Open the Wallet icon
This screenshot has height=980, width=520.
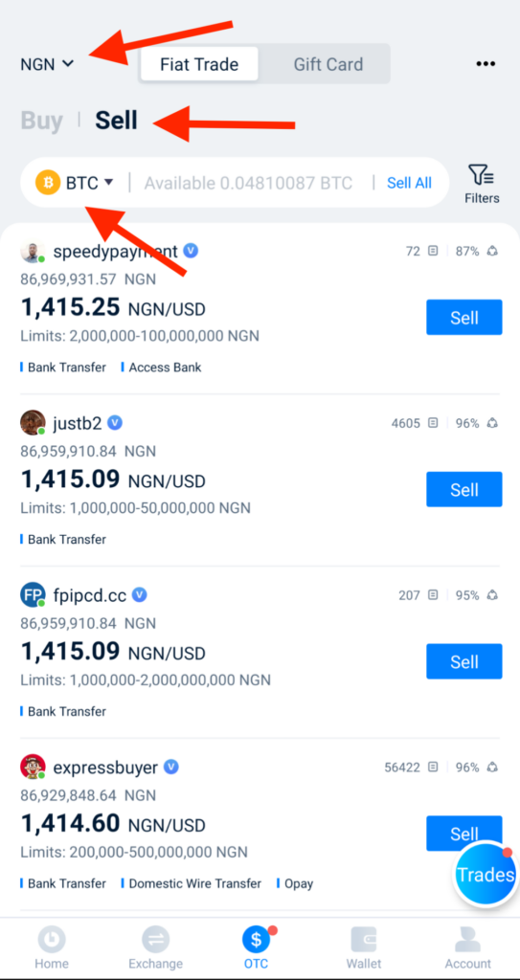coord(364,939)
